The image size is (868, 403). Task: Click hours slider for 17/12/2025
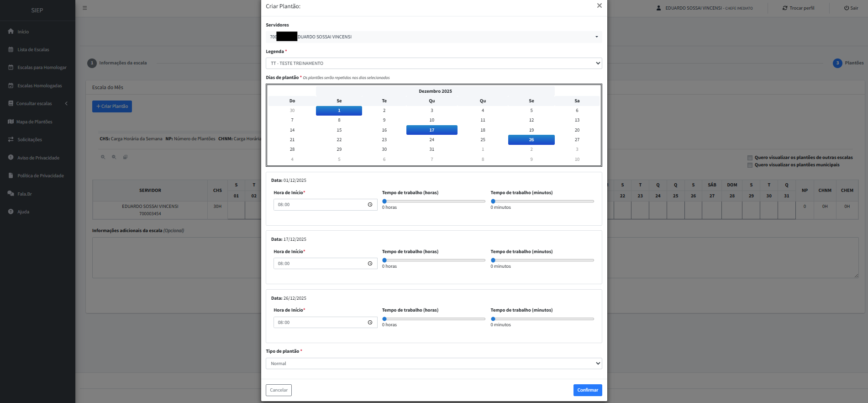(433, 260)
